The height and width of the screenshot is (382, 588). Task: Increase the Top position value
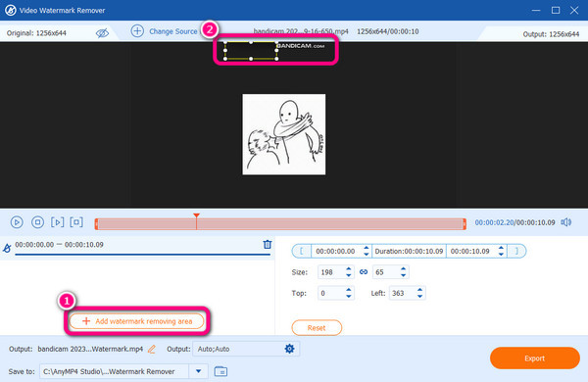tap(348, 290)
